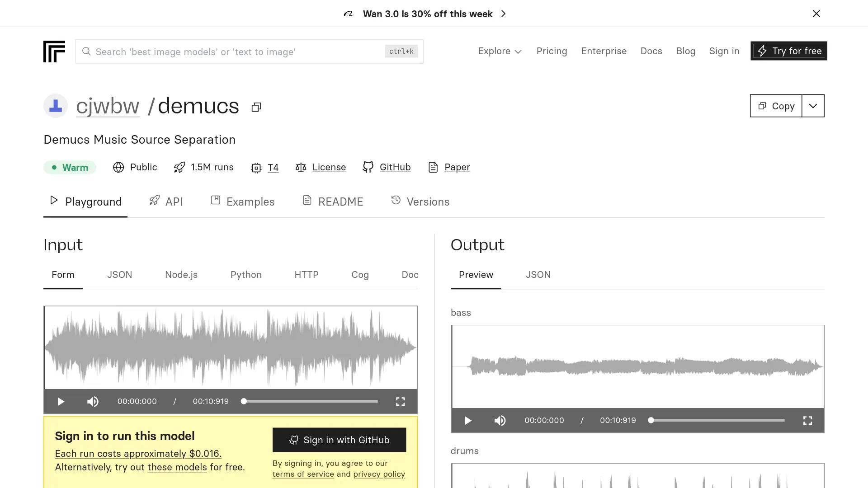Switch to the API tab
868x488 pixels.
pyautogui.click(x=166, y=202)
